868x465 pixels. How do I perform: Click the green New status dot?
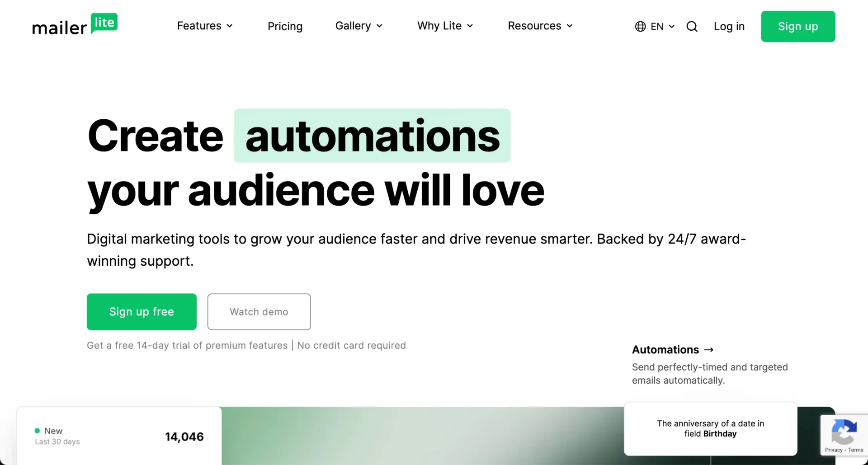pos(37,431)
